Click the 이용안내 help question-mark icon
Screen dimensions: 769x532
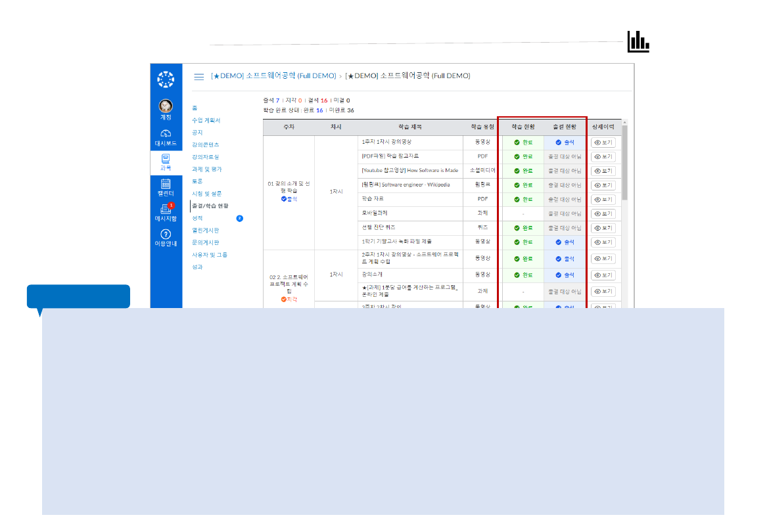[x=165, y=233]
